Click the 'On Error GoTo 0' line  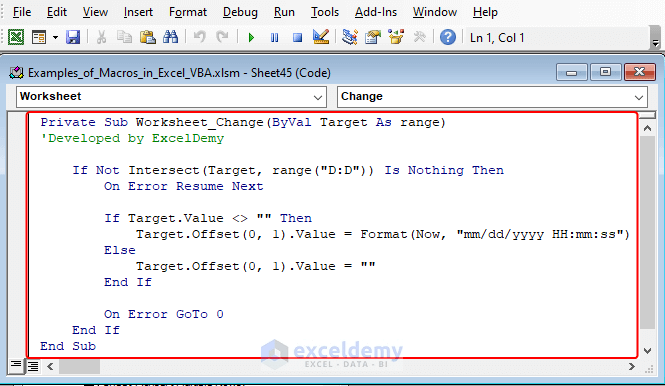pos(164,314)
